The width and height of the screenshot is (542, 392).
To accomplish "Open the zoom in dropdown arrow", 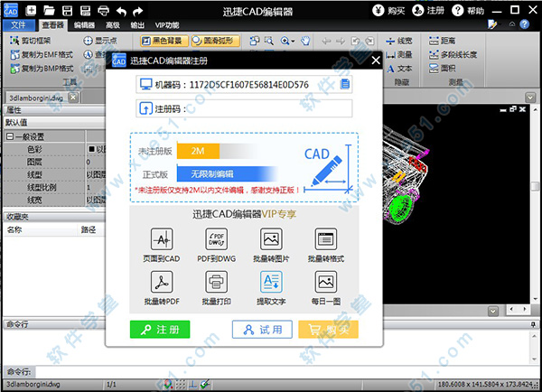I will coord(293,42).
